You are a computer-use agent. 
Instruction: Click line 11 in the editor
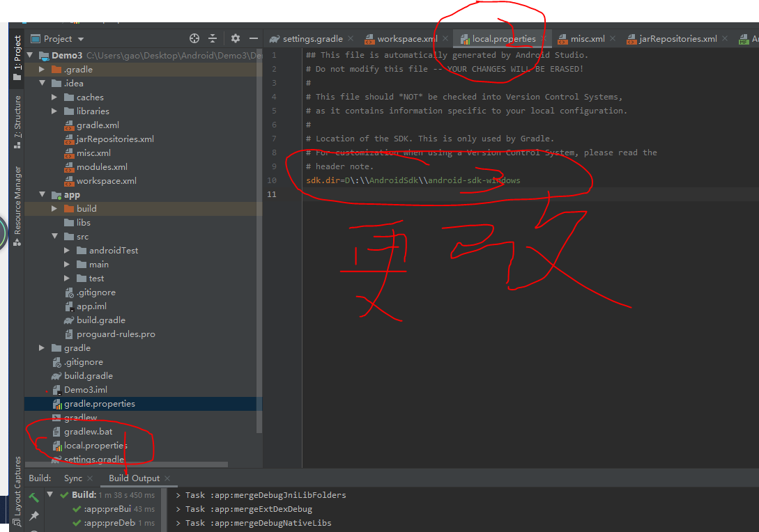(530, 194)
